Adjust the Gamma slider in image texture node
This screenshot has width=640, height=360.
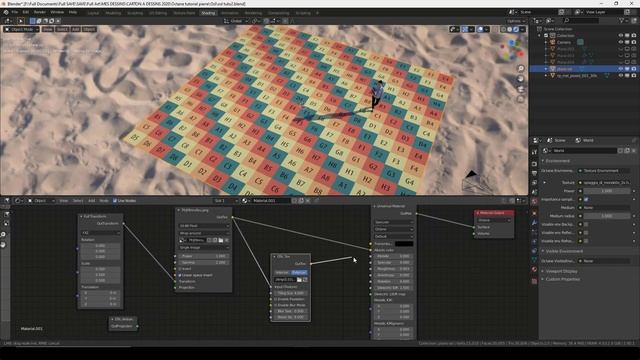click(204, 262)
